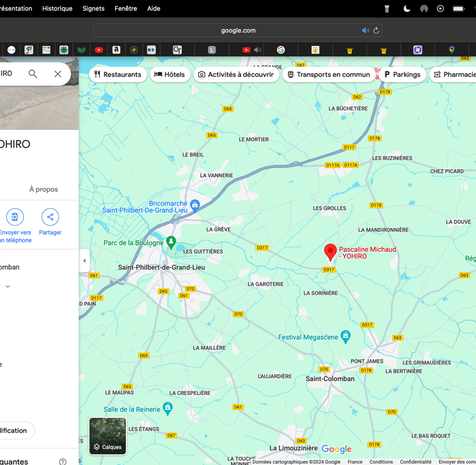Screen dimensions: 476x465
Task: Click the battery status icon
Action: point(459,9)
